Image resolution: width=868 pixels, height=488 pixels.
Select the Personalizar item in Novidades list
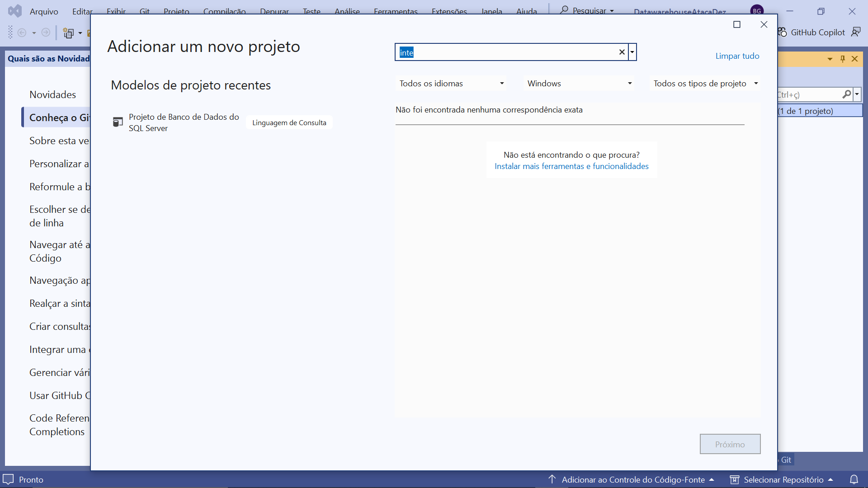(59, 164)
